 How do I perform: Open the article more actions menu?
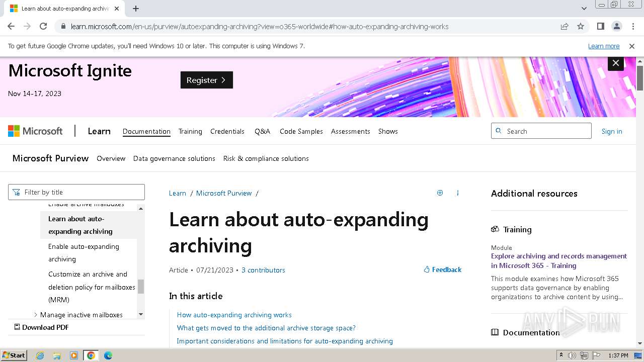(457, 193)
